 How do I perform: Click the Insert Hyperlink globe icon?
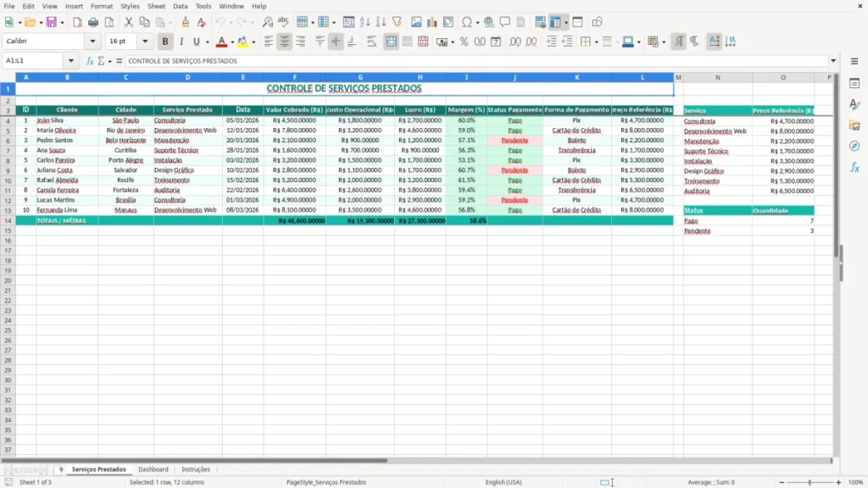pos(489,22)
